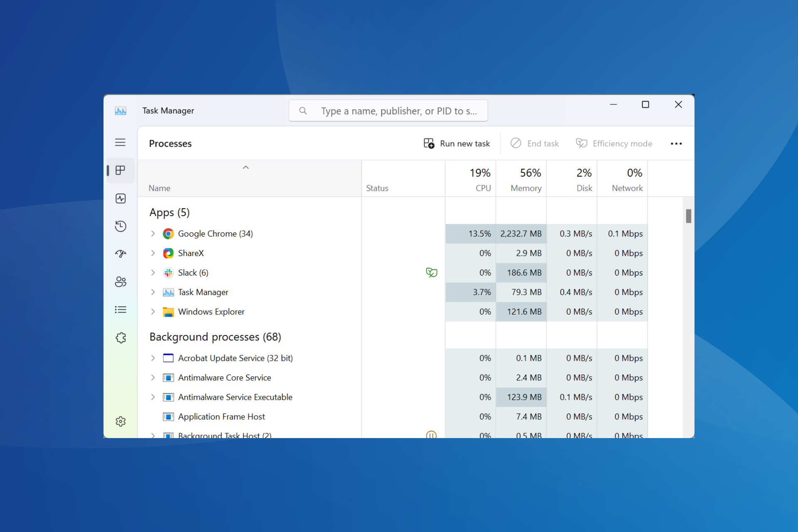Click Slack's green efficiency mode leaf icon
Viewport: 798px width, 532px height.
pyautogui.click(x=431, y=273)
